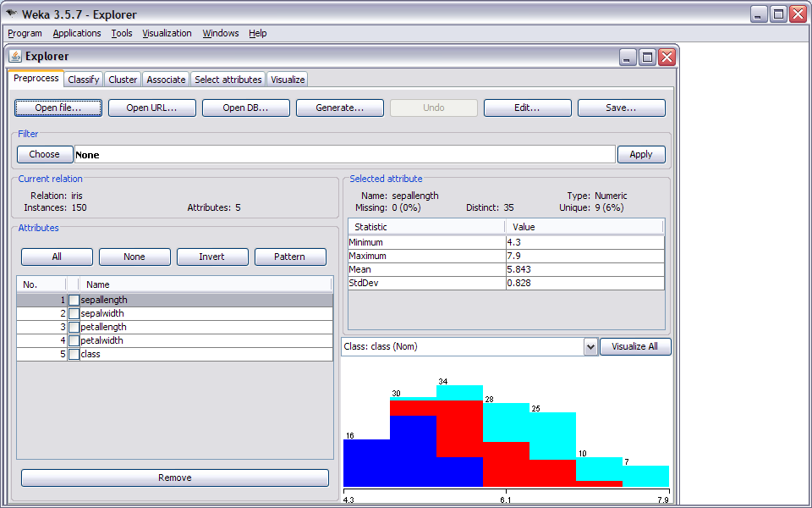Select the class attribute row

coord(175,354)
